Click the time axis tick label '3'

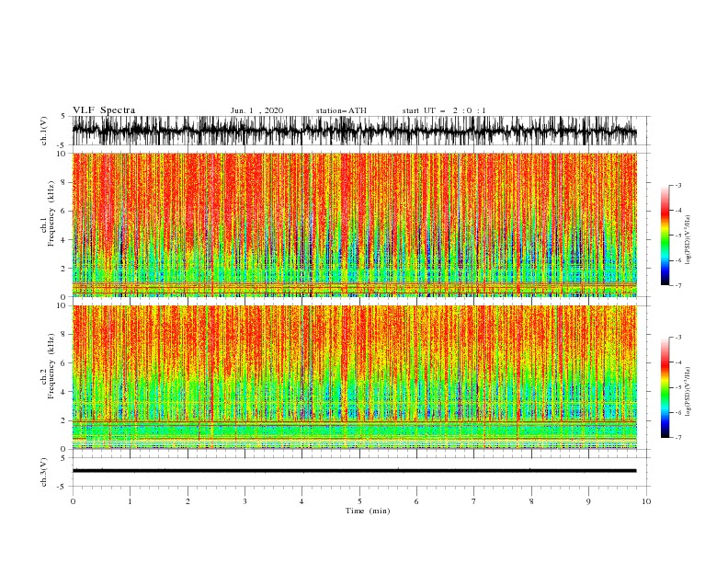tap(245, 501)
